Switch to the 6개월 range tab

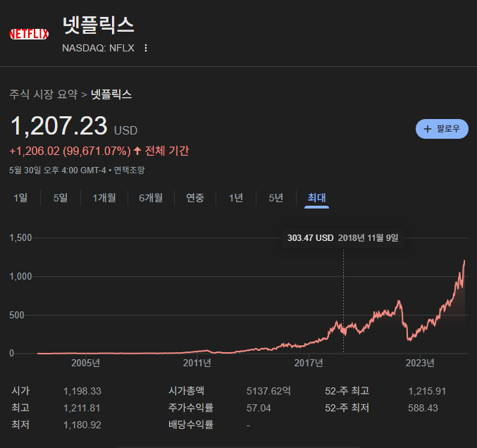(151, 198)
